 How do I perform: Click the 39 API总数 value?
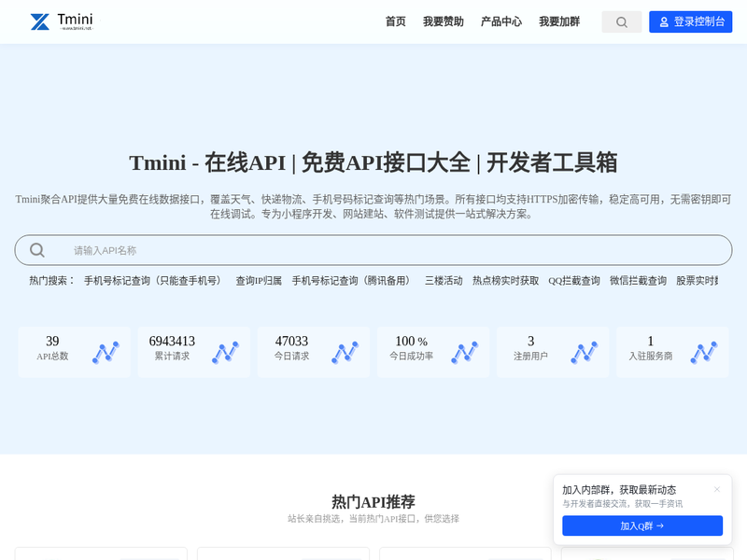pos(52,341)
